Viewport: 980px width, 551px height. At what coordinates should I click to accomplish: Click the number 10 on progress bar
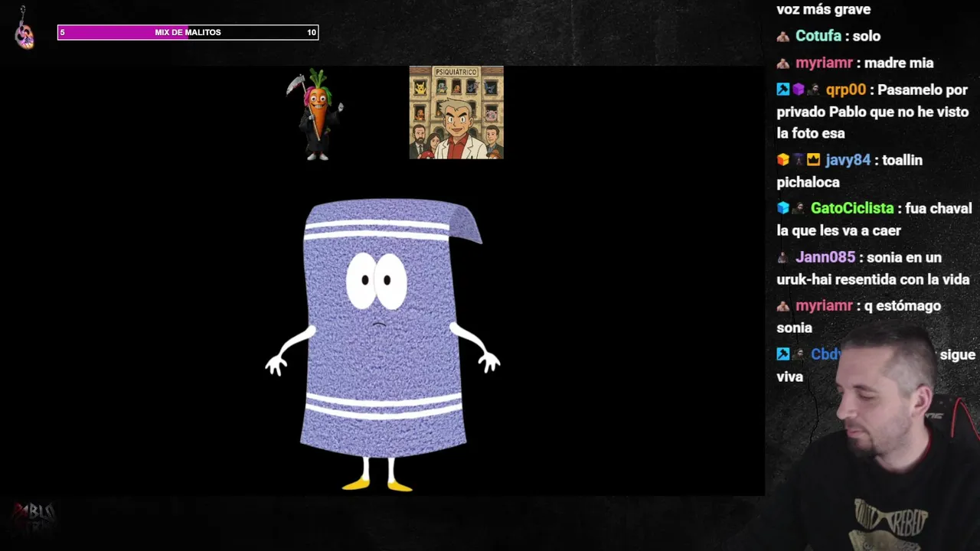[312, 32]
